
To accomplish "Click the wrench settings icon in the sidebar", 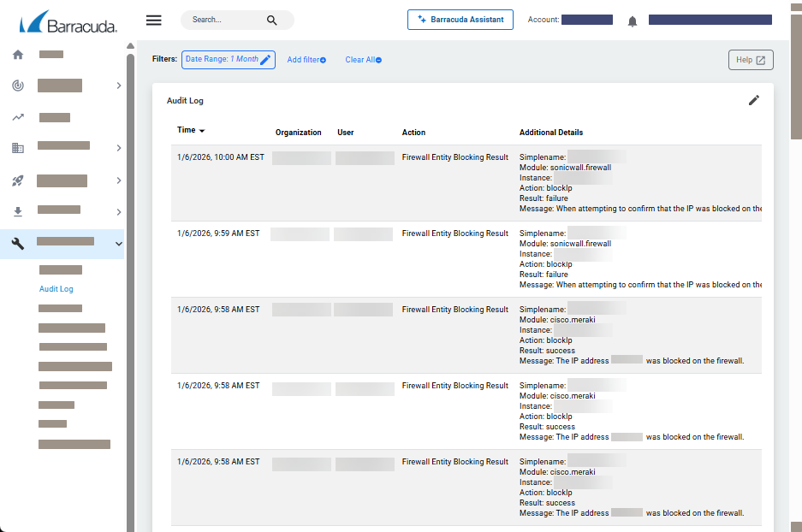I will (x=17, y=243).
